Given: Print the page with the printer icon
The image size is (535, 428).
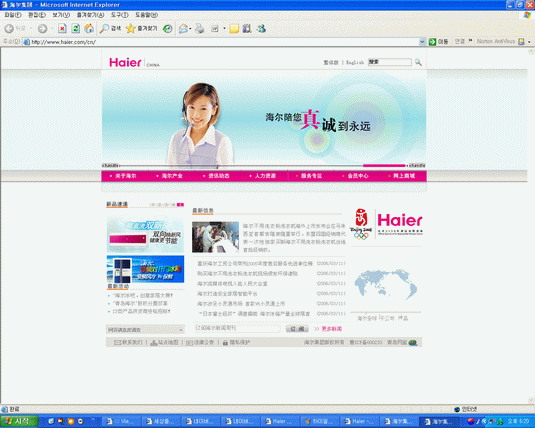Looking at the screenshot, I should (x=200, y=29).
